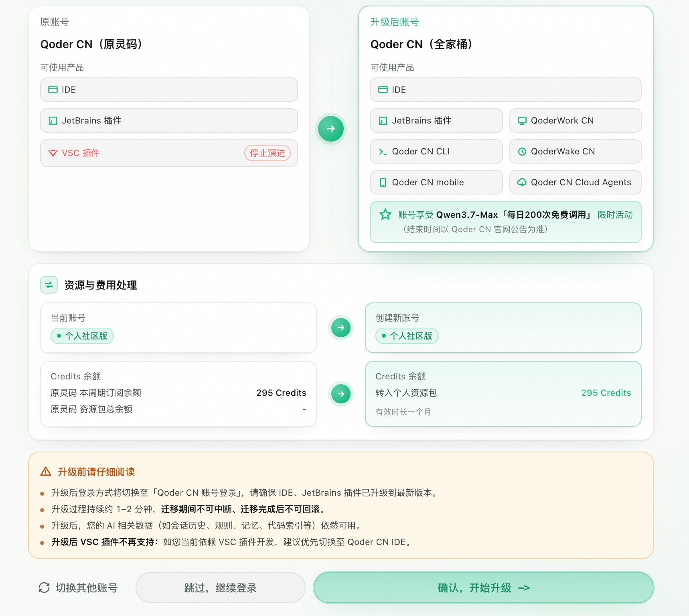Image resolution: width=689 pixels, height=616 pixels.
Task: Choose 跳过，继续登录 to skip the upgrade
Action: click(221, 588)
